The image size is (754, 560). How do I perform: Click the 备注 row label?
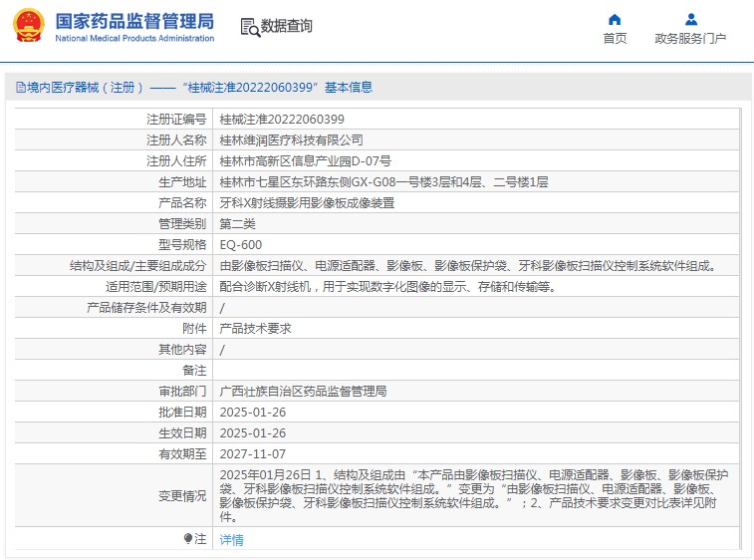pyautogui.click(x=194, y=371)
